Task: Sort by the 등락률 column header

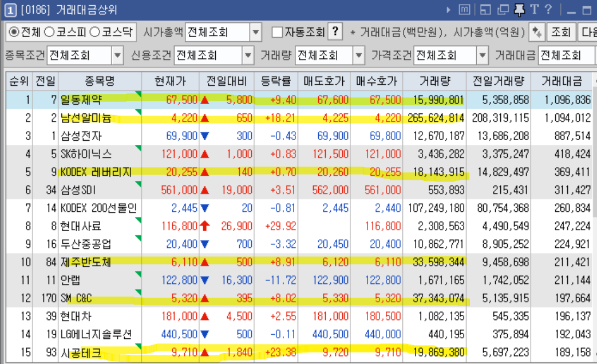Action: 276,81
